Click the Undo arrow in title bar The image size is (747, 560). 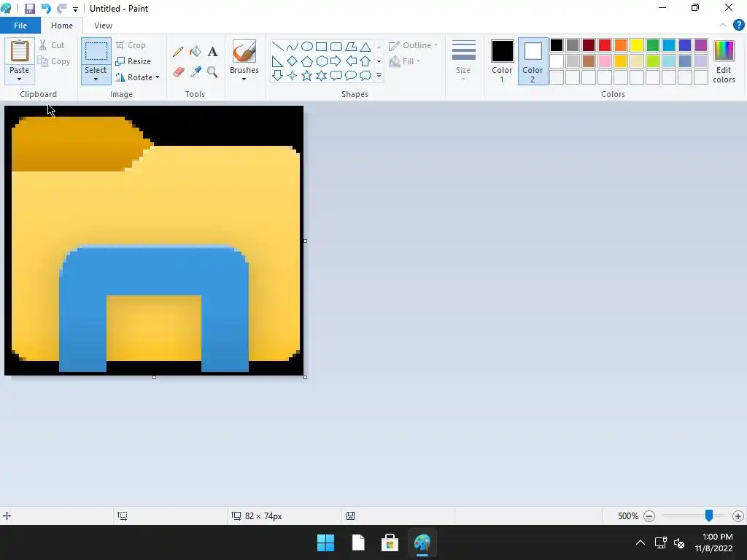tap(46, 9)
